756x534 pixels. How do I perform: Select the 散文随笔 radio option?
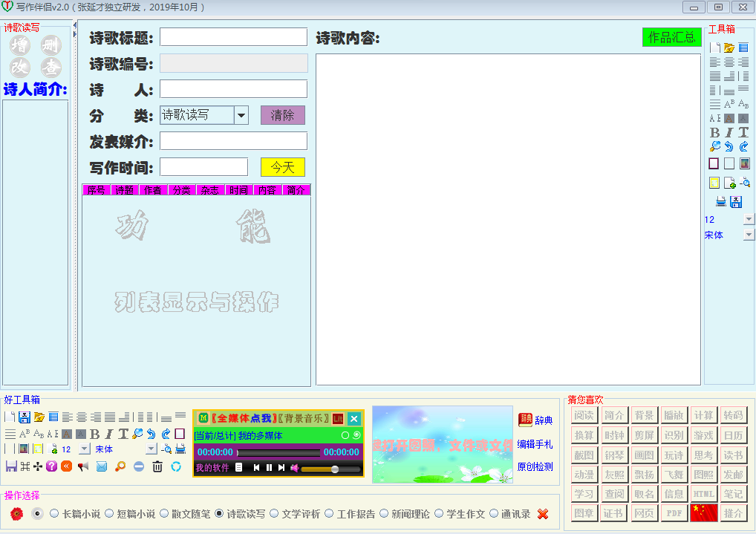click(164, 513)
